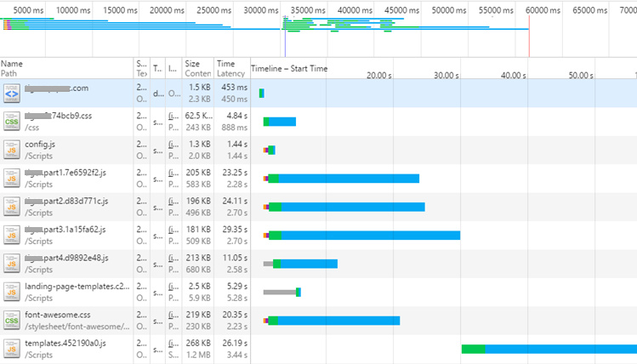Click the CSS icon for 74bcb9.css
637x364 pixels.
click(x=12, y=122)
